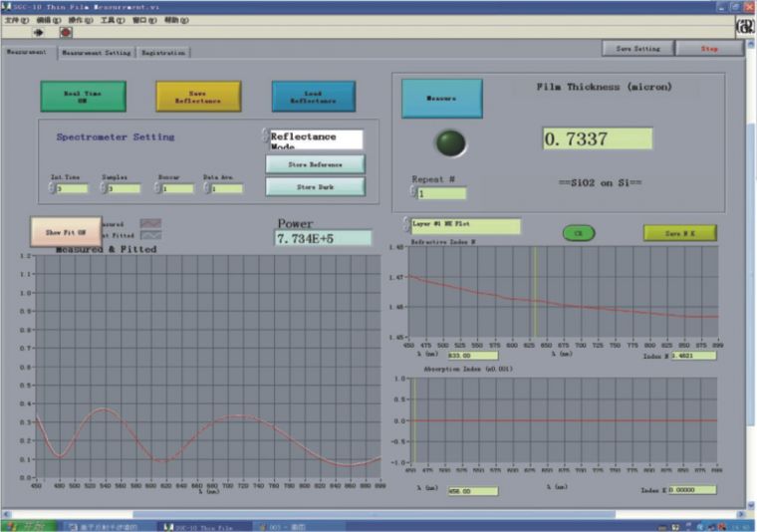Open the Reflectance Mode selector
The image size is (757, 532).
(316, 139)
